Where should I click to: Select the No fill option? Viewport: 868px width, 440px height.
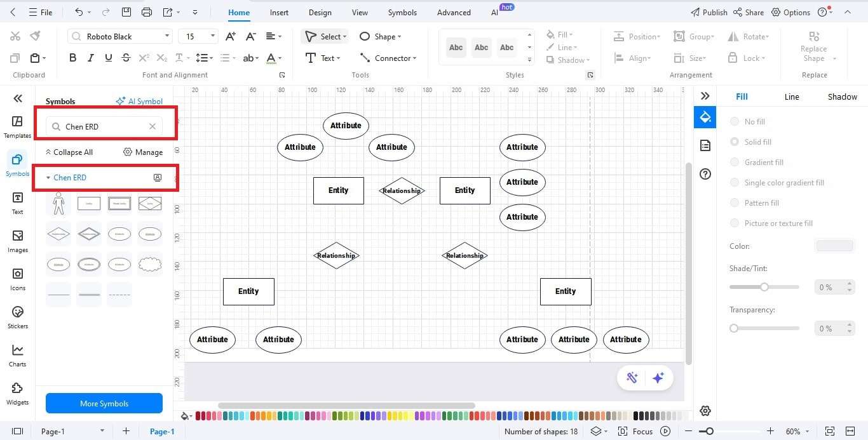(748, 121)
